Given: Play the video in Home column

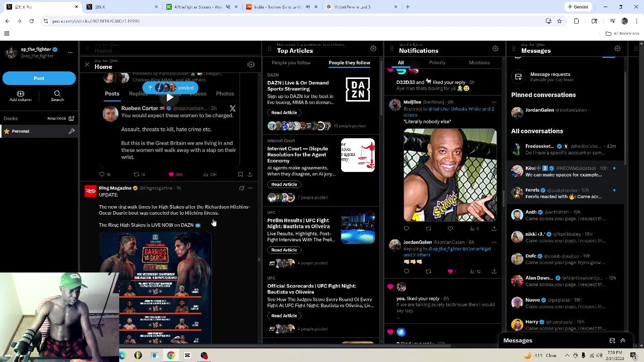Looking at the screenshot, I should 170,98.
